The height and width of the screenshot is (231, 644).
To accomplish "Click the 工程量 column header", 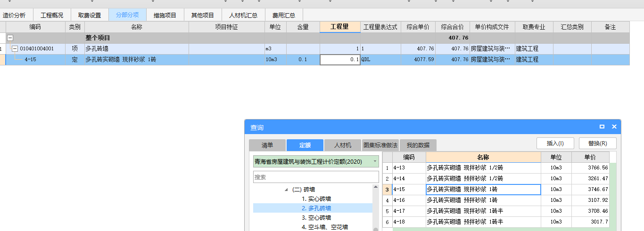I will coord(340,27).
